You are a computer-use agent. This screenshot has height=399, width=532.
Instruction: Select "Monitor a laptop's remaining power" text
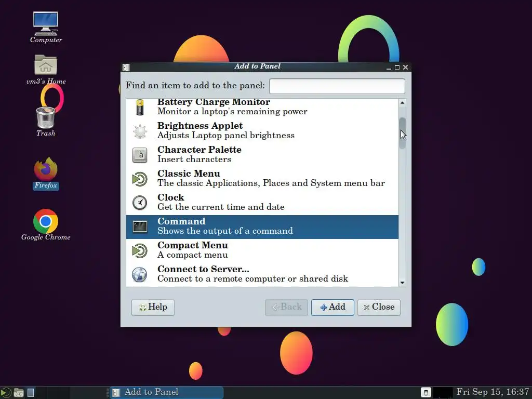(x=232, y=112)
